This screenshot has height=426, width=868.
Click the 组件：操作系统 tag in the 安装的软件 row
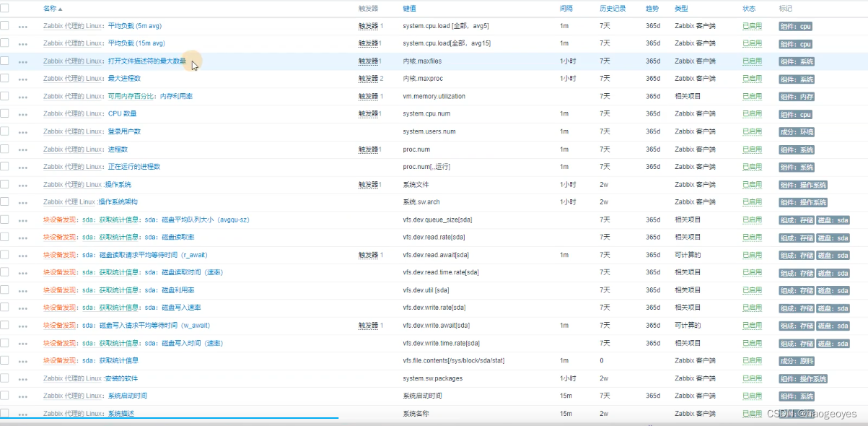803,379
